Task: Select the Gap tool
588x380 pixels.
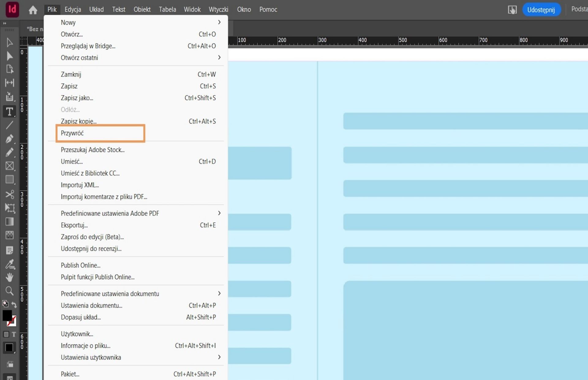Action: [x=9, y=83]
